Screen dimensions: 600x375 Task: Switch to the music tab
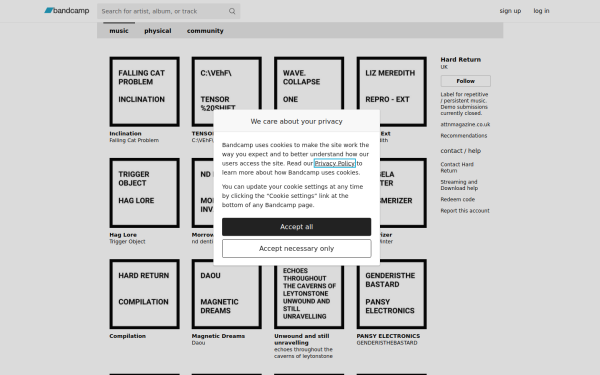pyautogui.click(x=119, y=31)
